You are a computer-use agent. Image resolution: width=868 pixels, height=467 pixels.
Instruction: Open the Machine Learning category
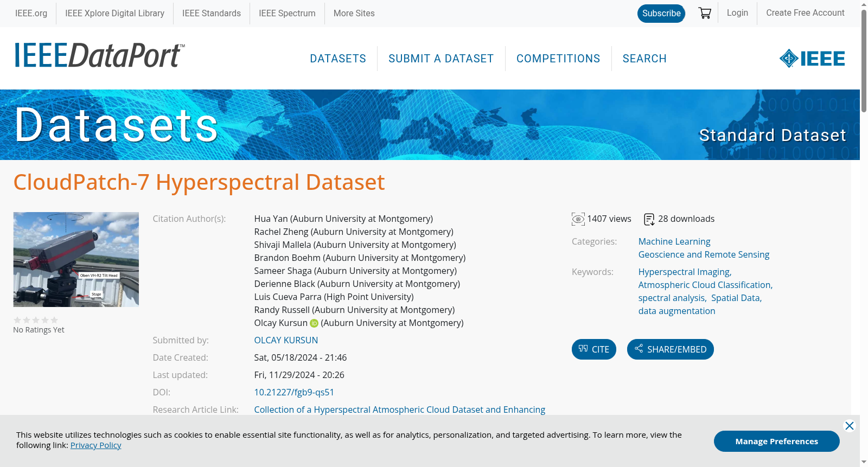[x=674, y=241]
